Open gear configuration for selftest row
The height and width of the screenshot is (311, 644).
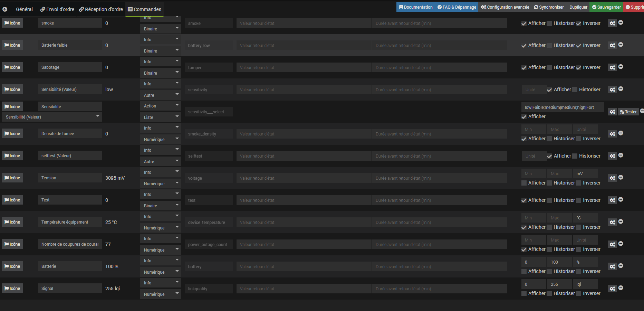[612, 156]
